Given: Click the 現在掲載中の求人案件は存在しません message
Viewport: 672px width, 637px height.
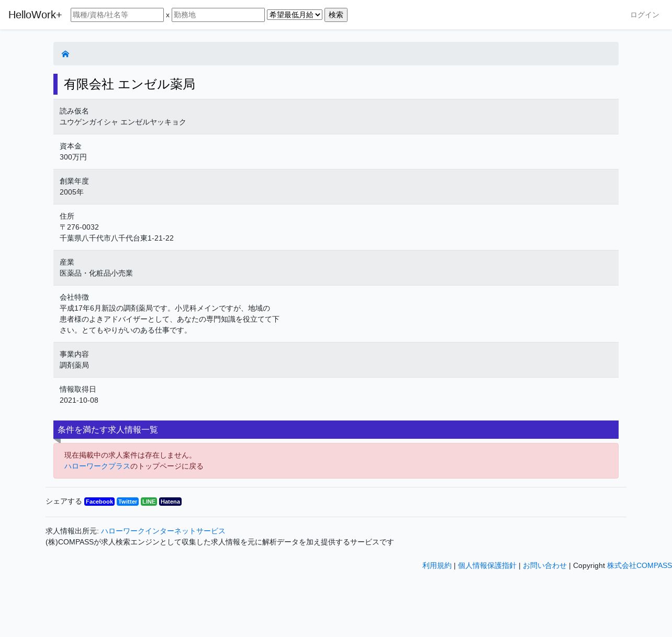Looking at the screenshot, I should (x=130, y=455).
